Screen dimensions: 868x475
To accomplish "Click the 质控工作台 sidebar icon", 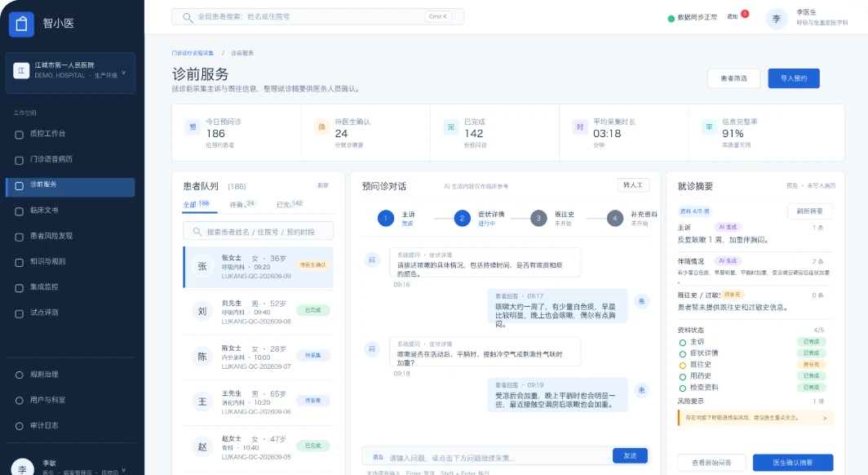I will coord(19,135).
